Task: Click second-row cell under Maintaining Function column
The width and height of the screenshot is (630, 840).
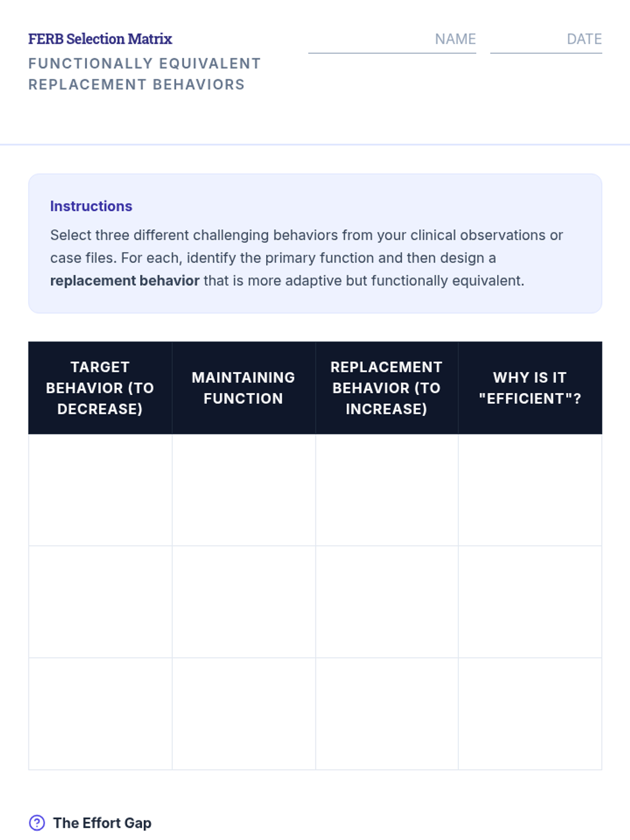Action: pos(244,602)
